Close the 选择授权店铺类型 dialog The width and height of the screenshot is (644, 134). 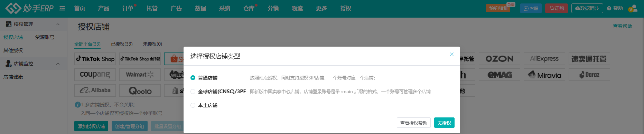[451, 54]
